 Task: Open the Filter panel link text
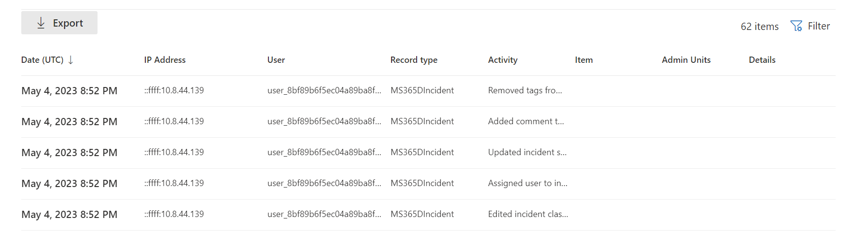819,26
